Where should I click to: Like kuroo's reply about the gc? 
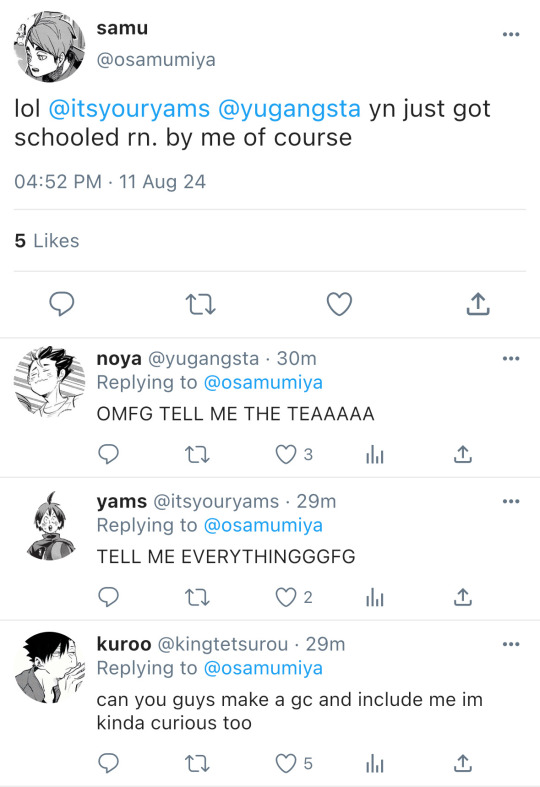(x=286, y=763)
